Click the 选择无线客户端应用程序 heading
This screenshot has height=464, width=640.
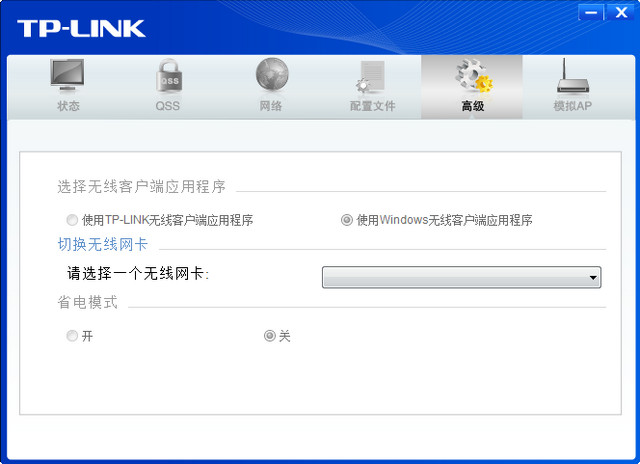coord(141,186)
